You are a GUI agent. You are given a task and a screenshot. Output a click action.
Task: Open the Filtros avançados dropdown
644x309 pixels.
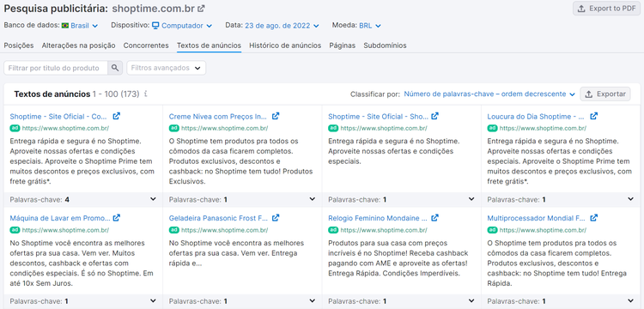click(167, 68)
